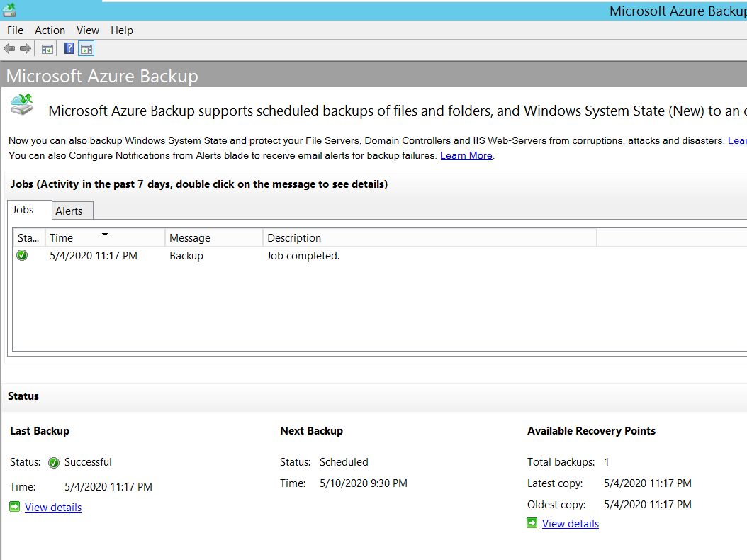747x560 pixels.
Task: Click the cloud drive backup icon in banner
Action: (x=22, y=104)
